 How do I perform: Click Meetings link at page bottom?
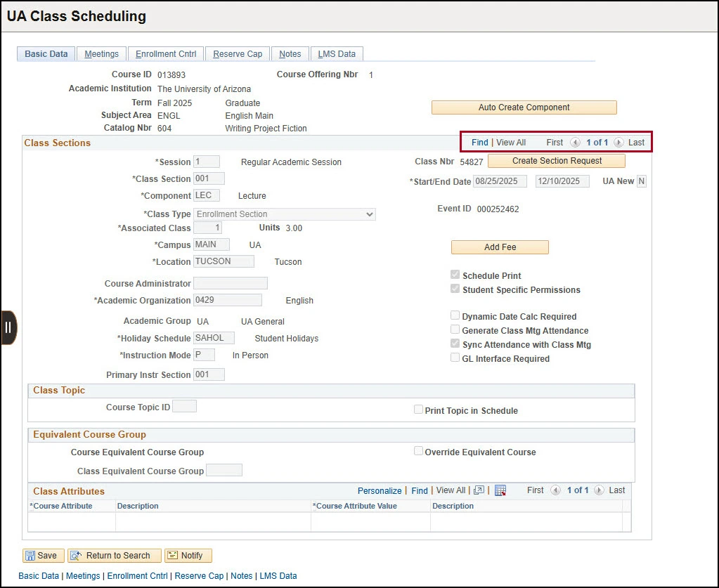tap(83, 576)
